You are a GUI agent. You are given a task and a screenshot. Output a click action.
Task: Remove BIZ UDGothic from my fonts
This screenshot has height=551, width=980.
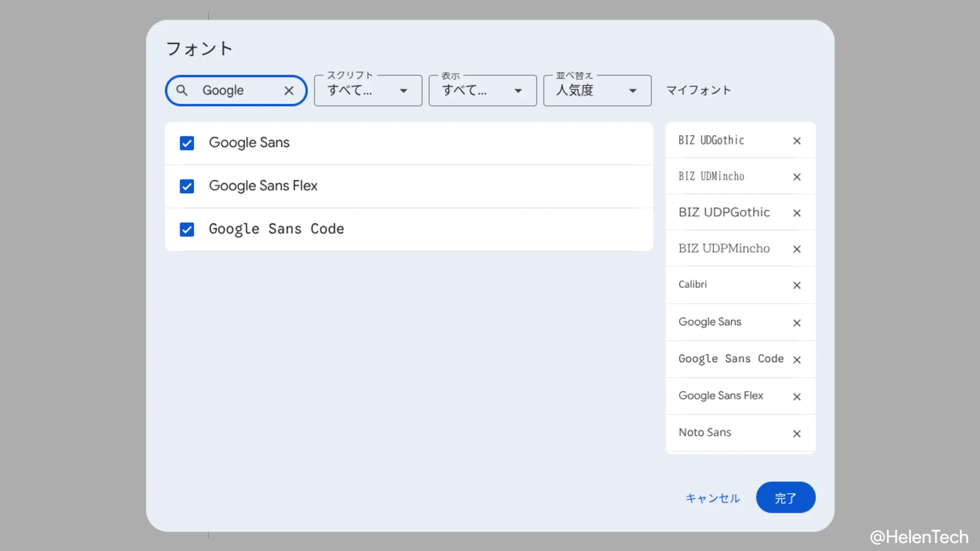(x=796, y=141)
